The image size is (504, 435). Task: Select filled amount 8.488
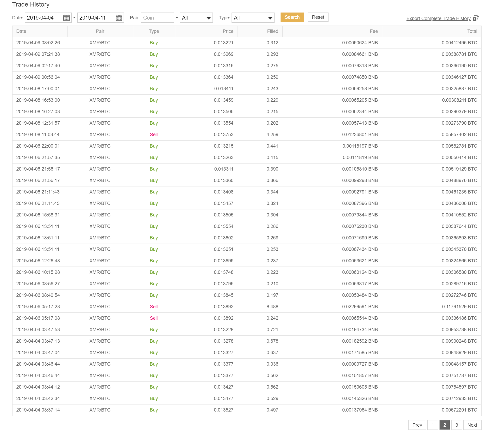(x=272, y=307)
